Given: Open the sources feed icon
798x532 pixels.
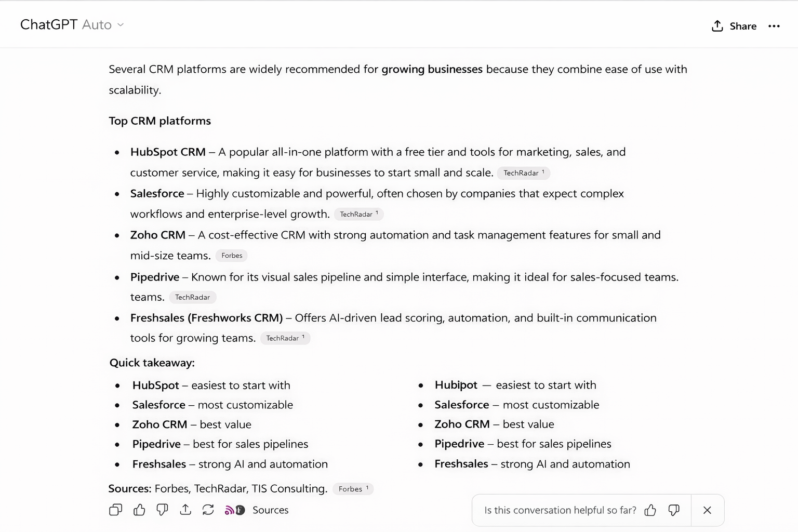Looking at the screenshot, I should tap(234, 510).
